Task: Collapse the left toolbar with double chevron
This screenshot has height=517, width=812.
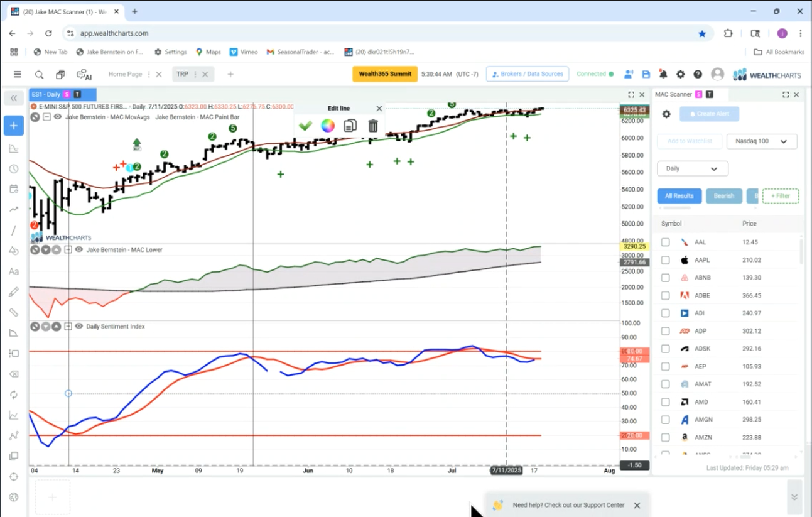Action: pos(14,98)
